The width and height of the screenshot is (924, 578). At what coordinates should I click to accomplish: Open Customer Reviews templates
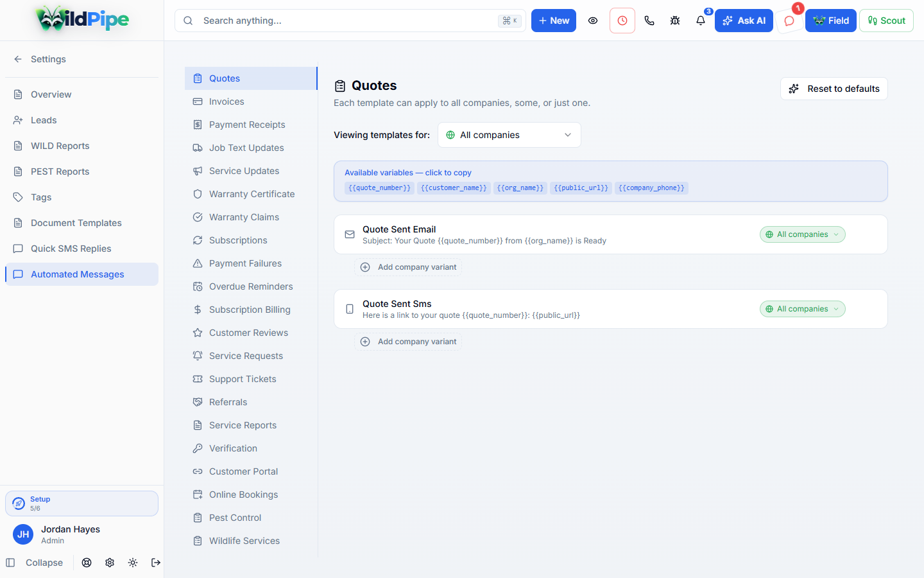pyautogui.click(x=251, y=333)
